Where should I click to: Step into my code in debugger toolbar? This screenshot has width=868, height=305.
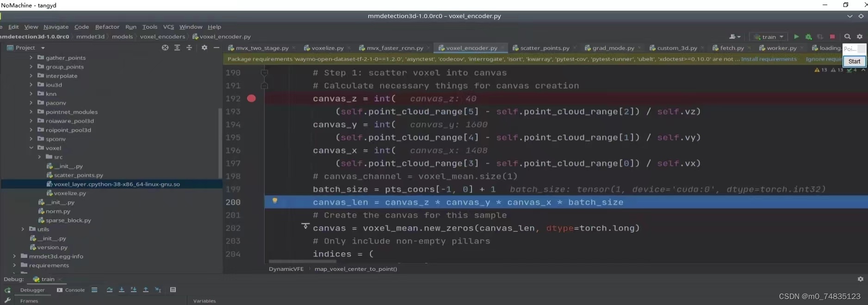(134, 290)
